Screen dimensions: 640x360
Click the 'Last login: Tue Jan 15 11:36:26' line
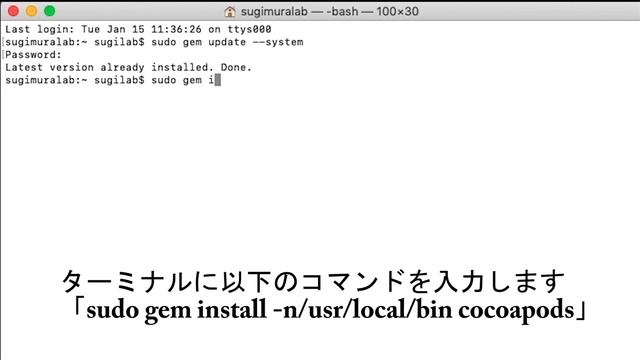coord(138,29)
